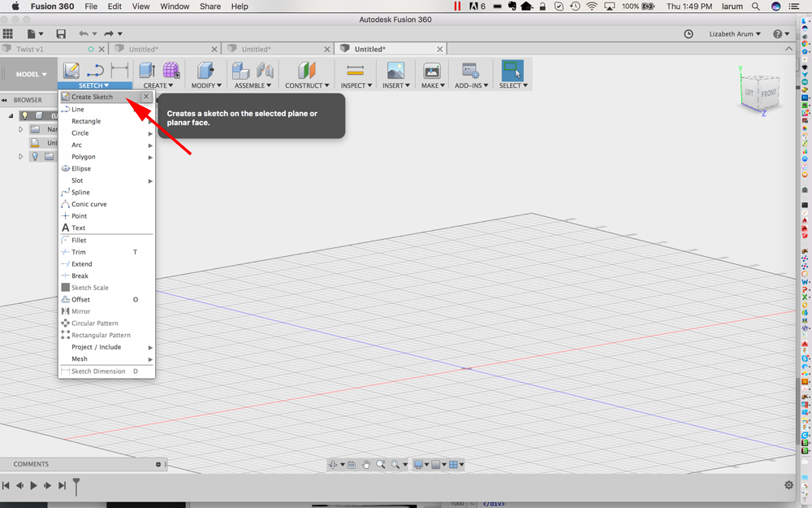Image resolution: width=812 pixels, height=508 pixels.
Task: Click the Zoom magnifier icon
Action: [381, 464]
